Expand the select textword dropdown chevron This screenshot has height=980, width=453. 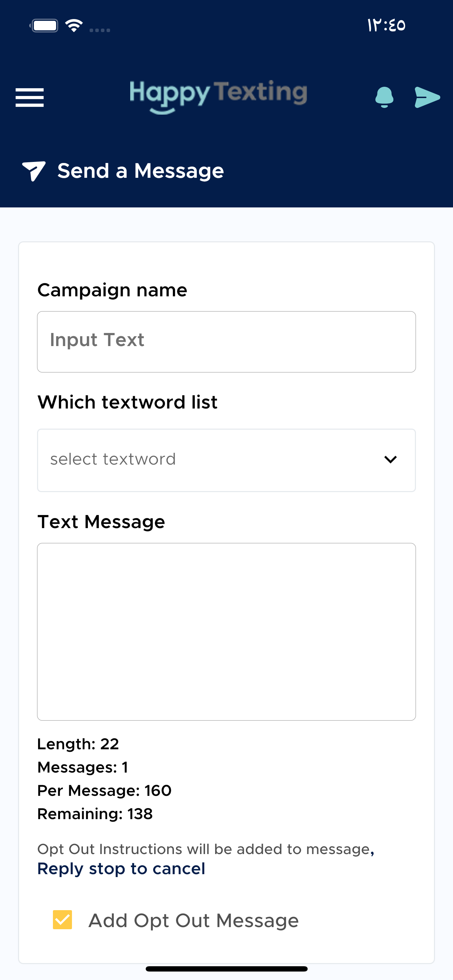[391, 460]
